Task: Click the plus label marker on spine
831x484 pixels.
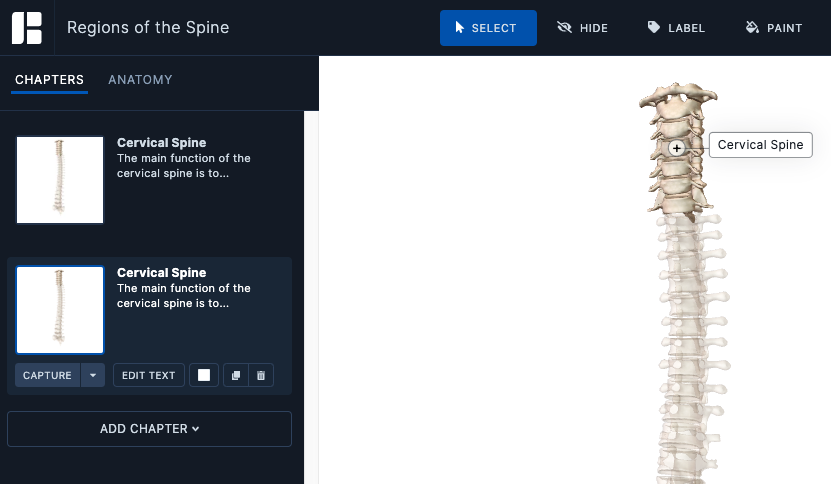Action: (676, 148)
